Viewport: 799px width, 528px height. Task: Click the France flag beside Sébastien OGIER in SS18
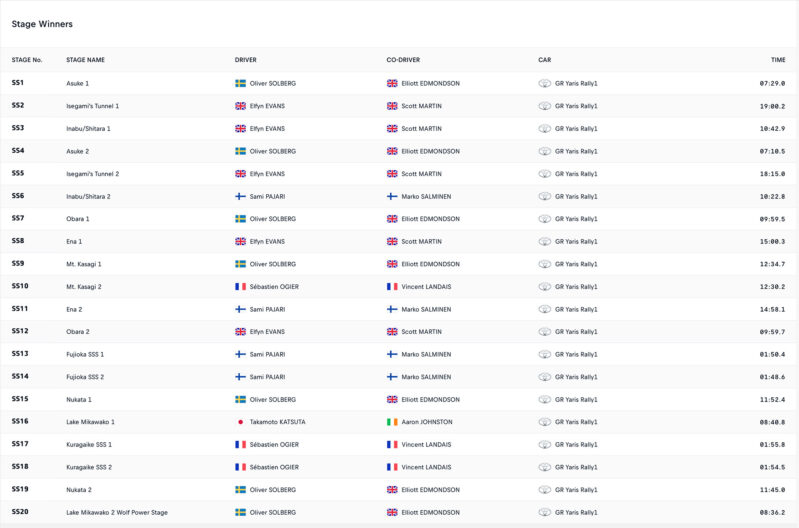point(241,467)
